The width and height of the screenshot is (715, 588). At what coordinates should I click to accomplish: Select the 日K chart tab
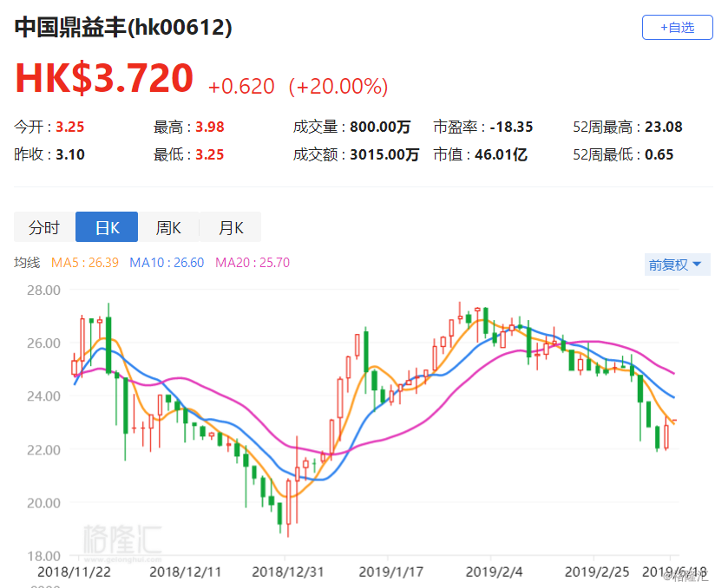[x=107, y=227]
